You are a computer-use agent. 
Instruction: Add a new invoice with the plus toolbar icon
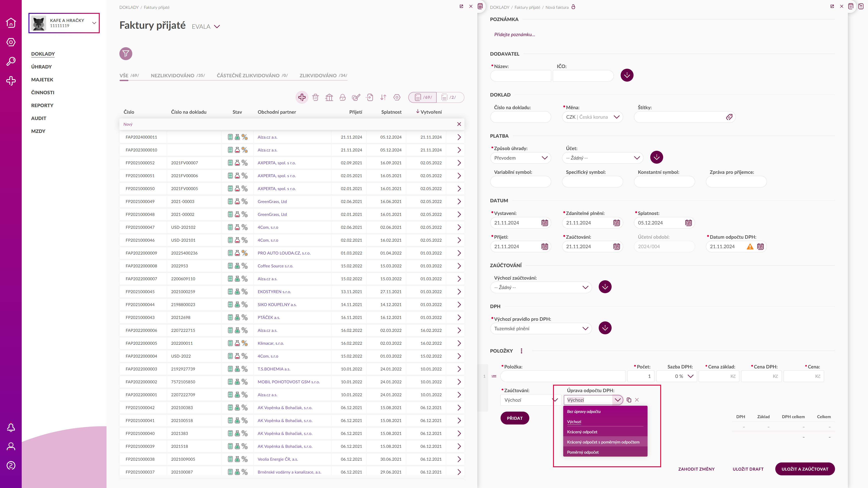click(302, 97)
